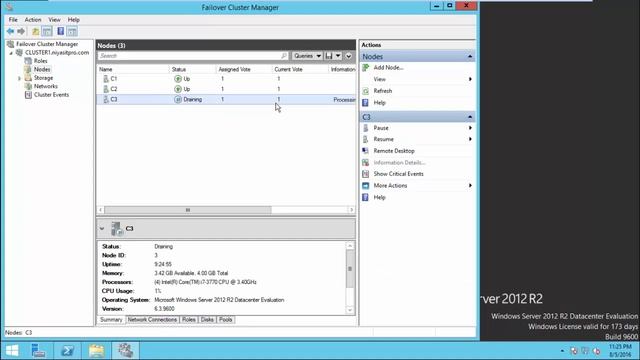Collapse the CLUSTER1.miyasitpro.com tree node

(11, 53)
